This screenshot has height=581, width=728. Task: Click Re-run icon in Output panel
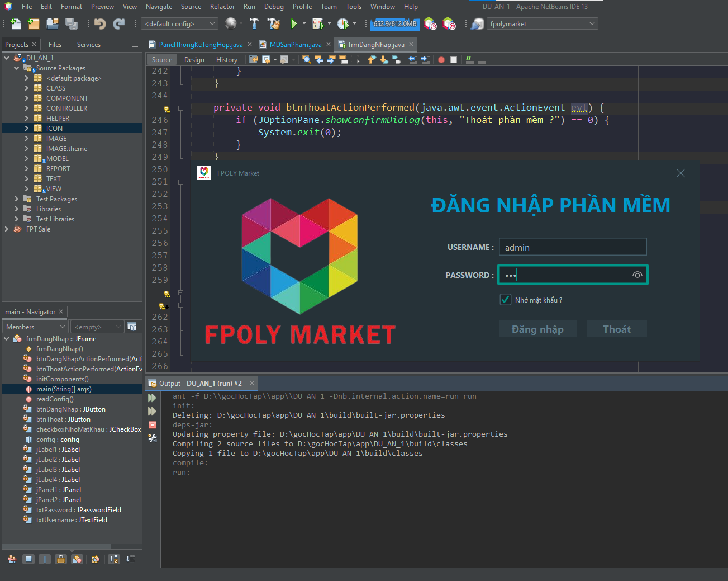click(x=152, y=398)
